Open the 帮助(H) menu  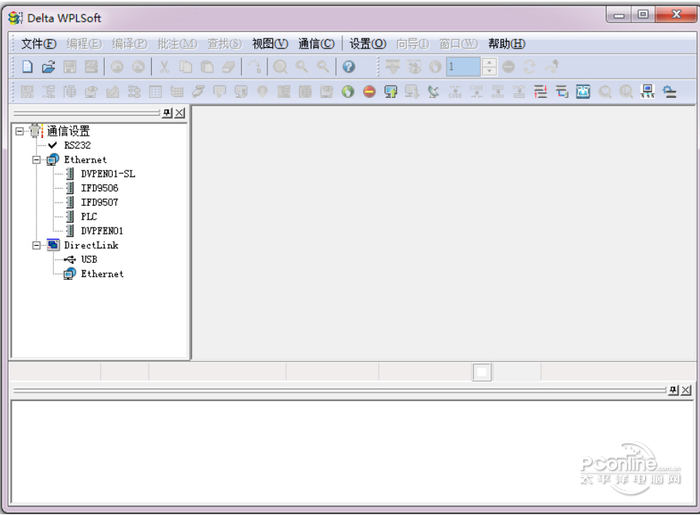coord(507,44)
